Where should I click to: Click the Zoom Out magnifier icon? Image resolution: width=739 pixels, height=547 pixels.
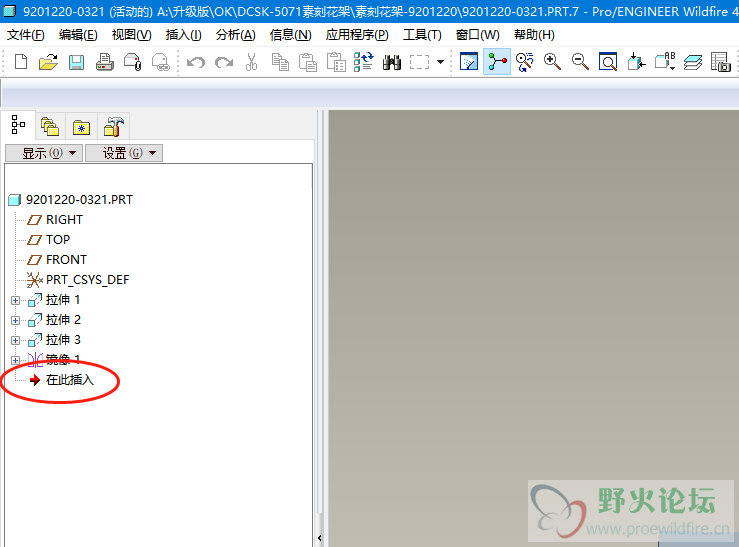click(580, 62)
